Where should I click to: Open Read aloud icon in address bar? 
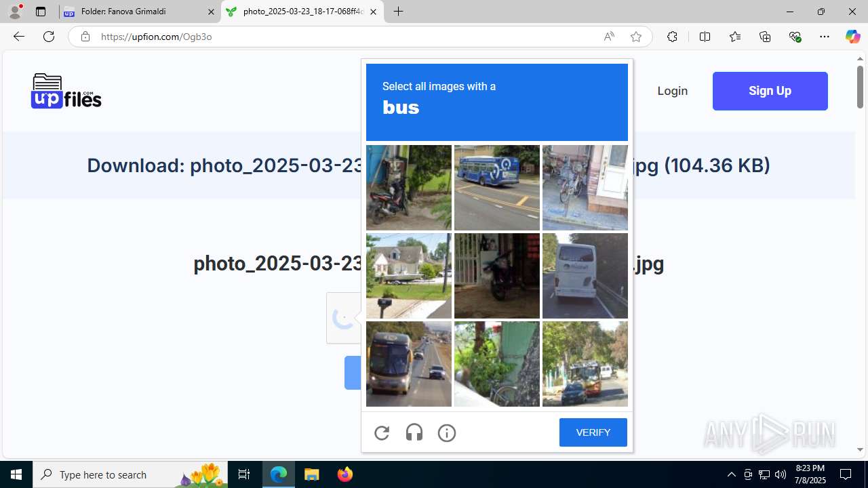[x=609, y=37]
